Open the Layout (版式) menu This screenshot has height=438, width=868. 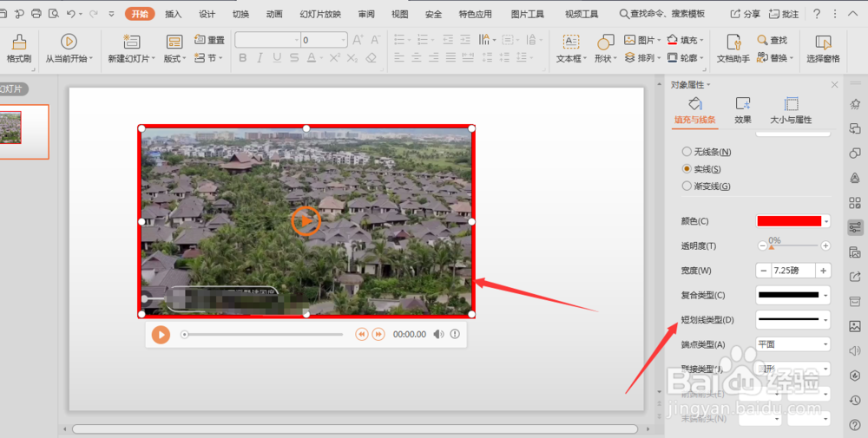pos(174,49)
